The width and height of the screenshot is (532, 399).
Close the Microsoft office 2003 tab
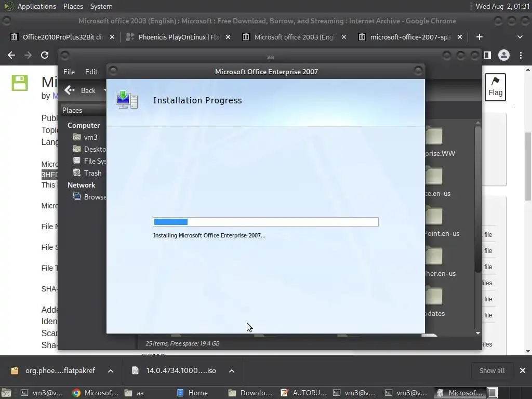(x=344, y=37)
